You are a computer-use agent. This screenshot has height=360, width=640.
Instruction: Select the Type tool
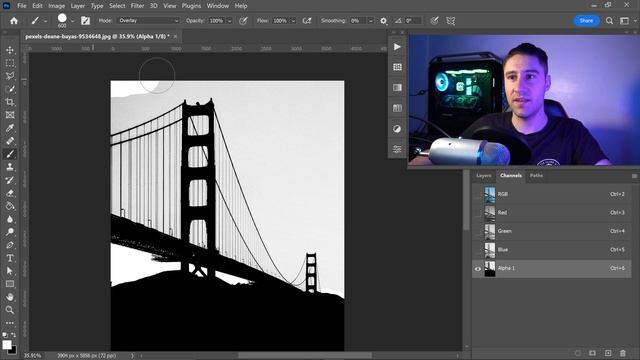click(x=10, y=258)
